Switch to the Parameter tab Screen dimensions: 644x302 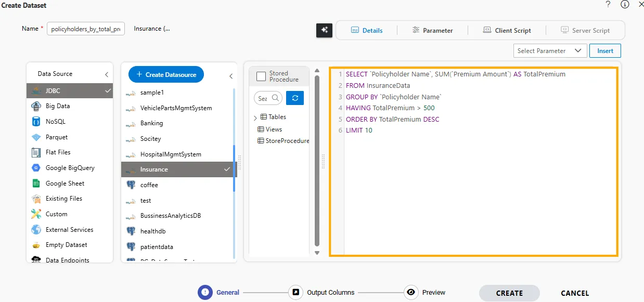(x=432, y=31)
